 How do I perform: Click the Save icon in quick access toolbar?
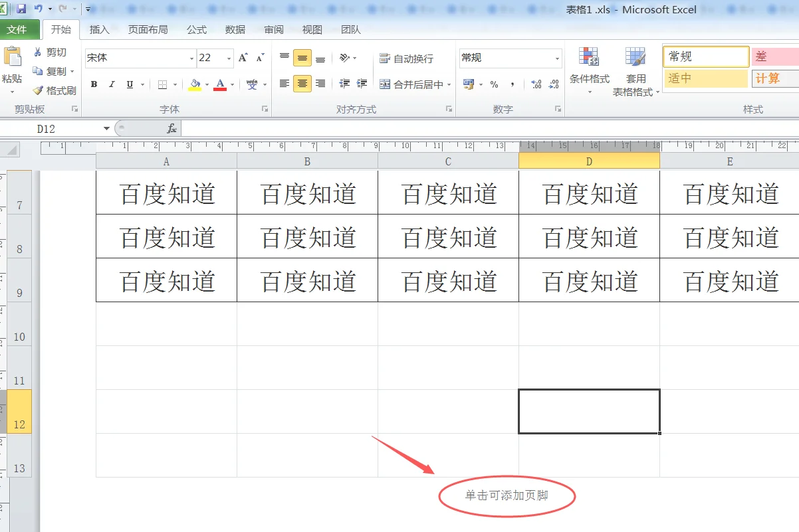tap(21, 9)
